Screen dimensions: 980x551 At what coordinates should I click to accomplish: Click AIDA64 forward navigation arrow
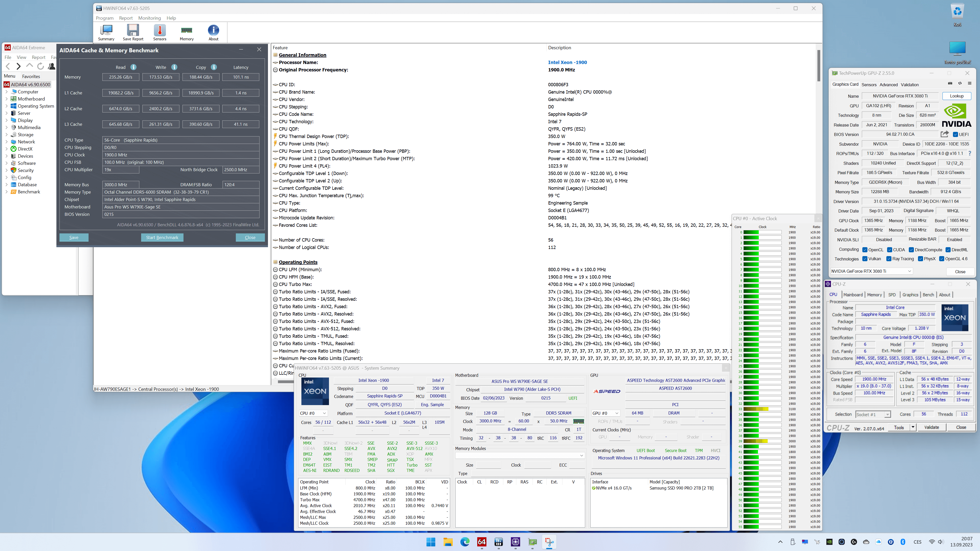click(x=18, y=67)
